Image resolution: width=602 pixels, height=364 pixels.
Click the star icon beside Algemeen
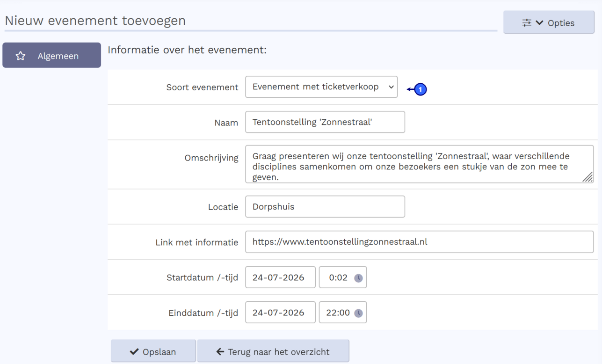tap(21, 56)
